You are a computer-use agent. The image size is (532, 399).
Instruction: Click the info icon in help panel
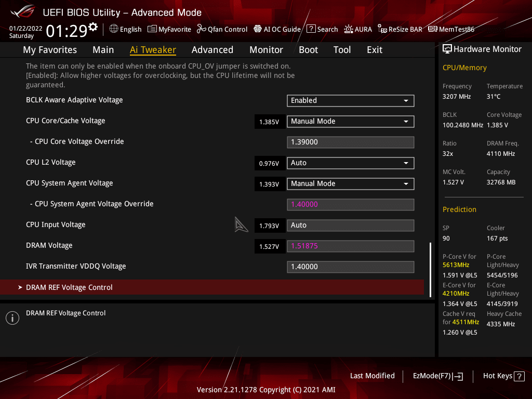12,318
